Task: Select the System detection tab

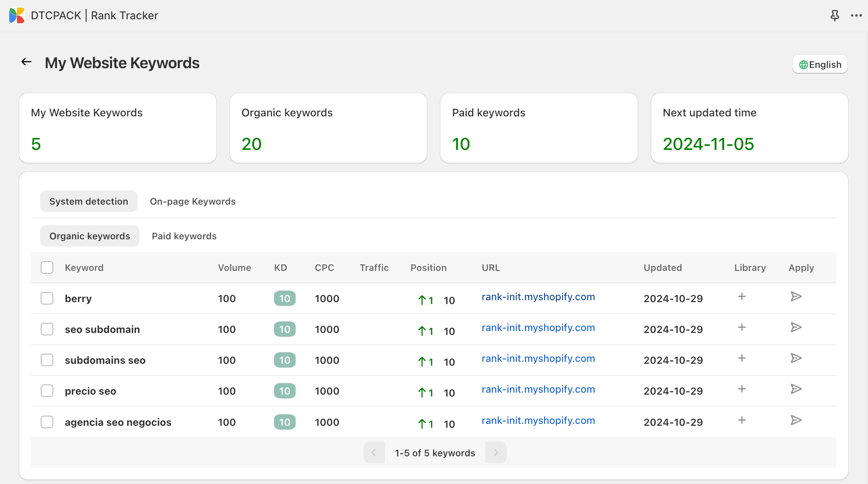Action: coord(89,201)
